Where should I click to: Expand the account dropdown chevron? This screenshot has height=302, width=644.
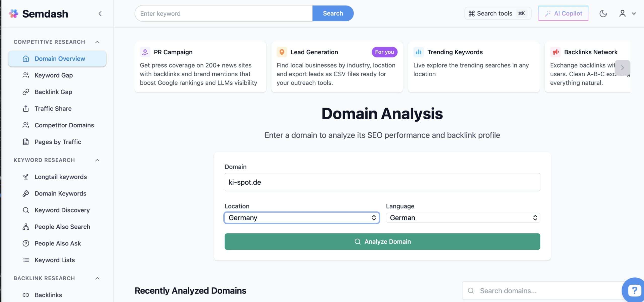[634, 14]
